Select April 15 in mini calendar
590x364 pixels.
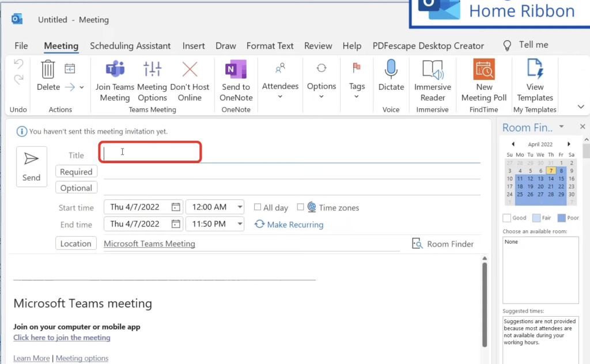[561, 179]
